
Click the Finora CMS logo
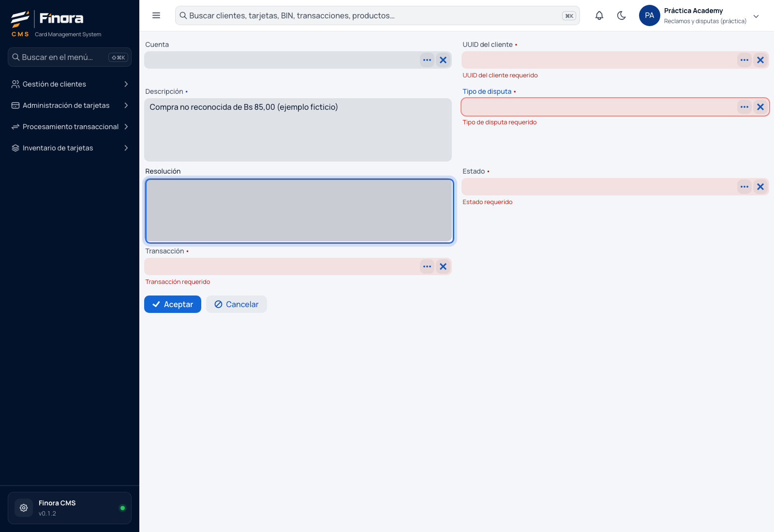(x=56, y=23)
